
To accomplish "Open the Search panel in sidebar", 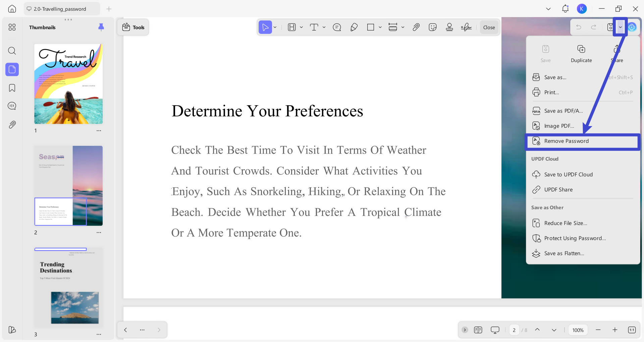I will [x=12, y=51].
